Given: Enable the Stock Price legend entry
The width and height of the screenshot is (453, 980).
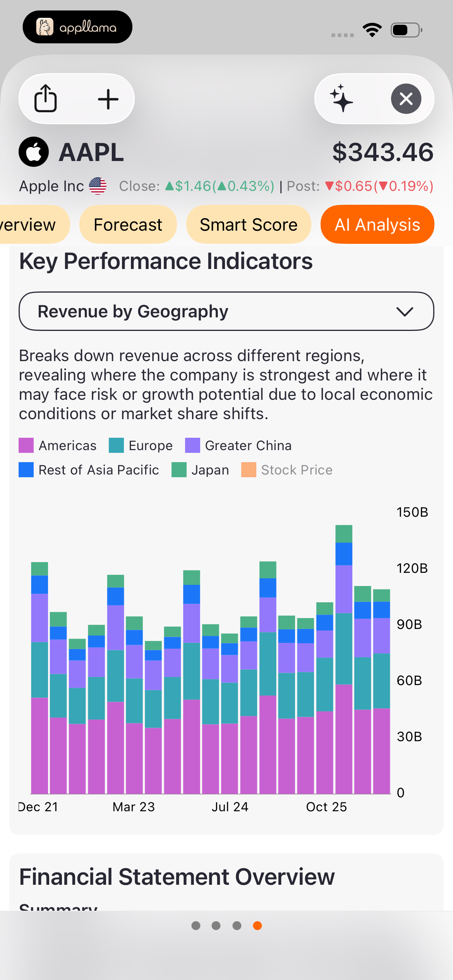Looking at the screenshot, I should (x=287, y=470).
